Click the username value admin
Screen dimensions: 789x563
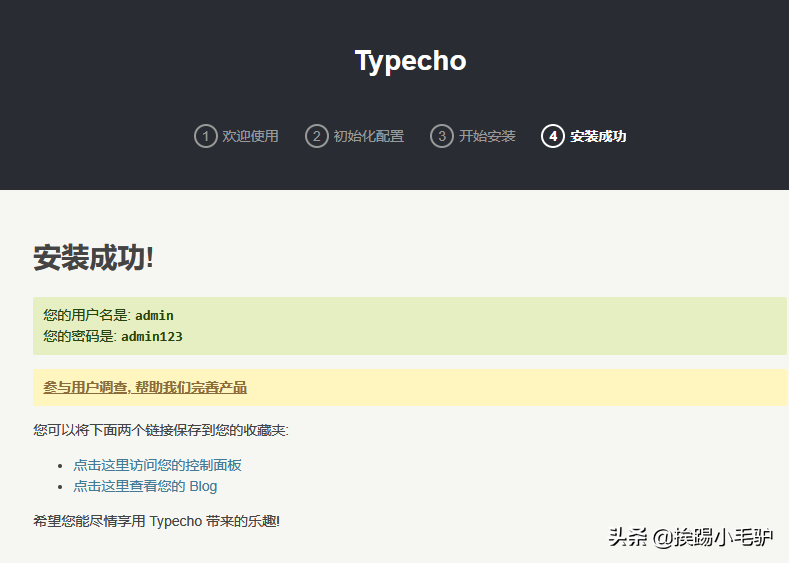(154, 315)
